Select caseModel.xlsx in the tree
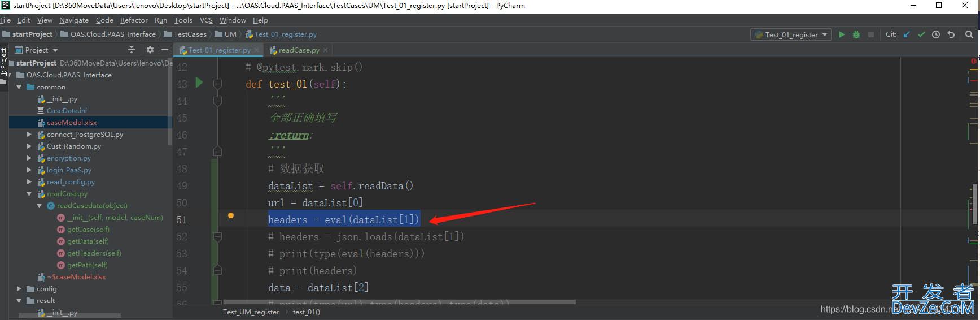The image size is (980, 320). (72, 123)
